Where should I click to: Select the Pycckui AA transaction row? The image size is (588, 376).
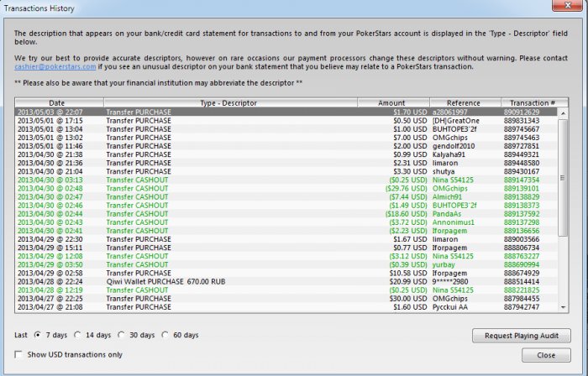coord(286,307)
